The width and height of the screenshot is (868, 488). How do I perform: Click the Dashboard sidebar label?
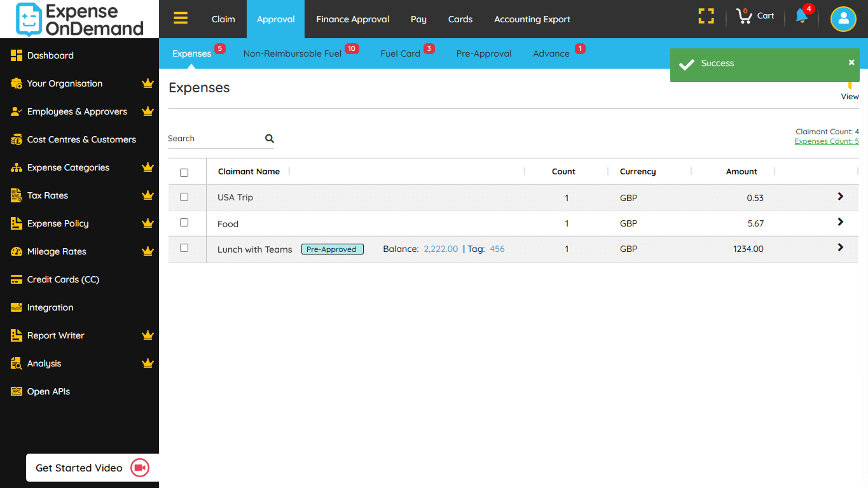(50, 55)
